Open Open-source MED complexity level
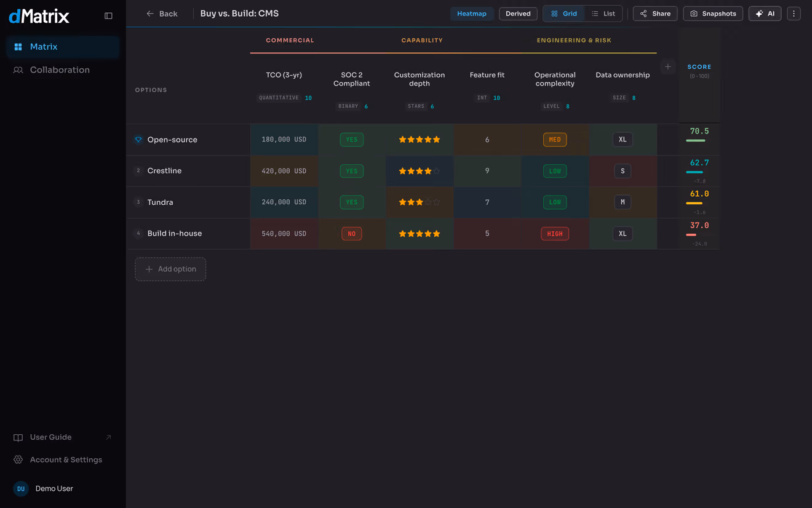Image resolution: width=812 pixels, height=508 pixels. click(x=555, y=140)
